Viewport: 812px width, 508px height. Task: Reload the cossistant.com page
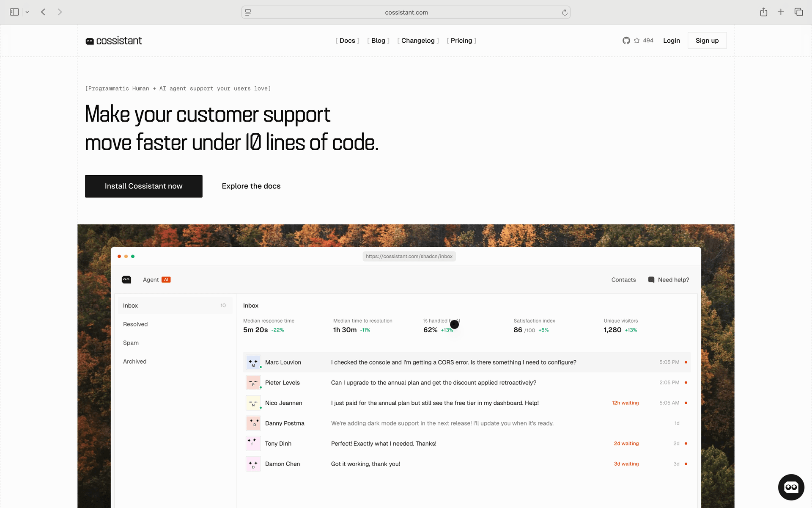coord(565,13)
